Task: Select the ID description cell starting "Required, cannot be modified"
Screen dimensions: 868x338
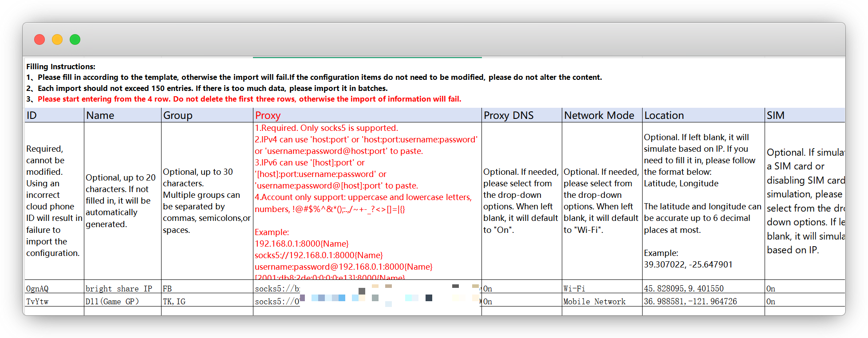Action: (x=54, y=201)
